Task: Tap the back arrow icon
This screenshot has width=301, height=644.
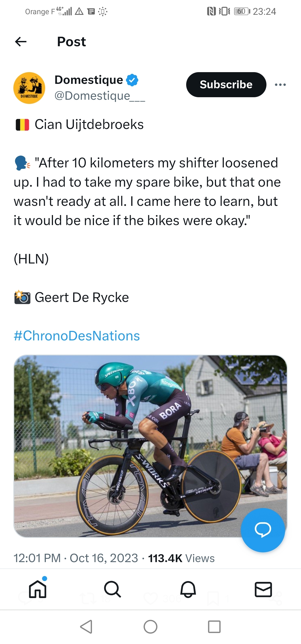Action: tap(21, 42)
